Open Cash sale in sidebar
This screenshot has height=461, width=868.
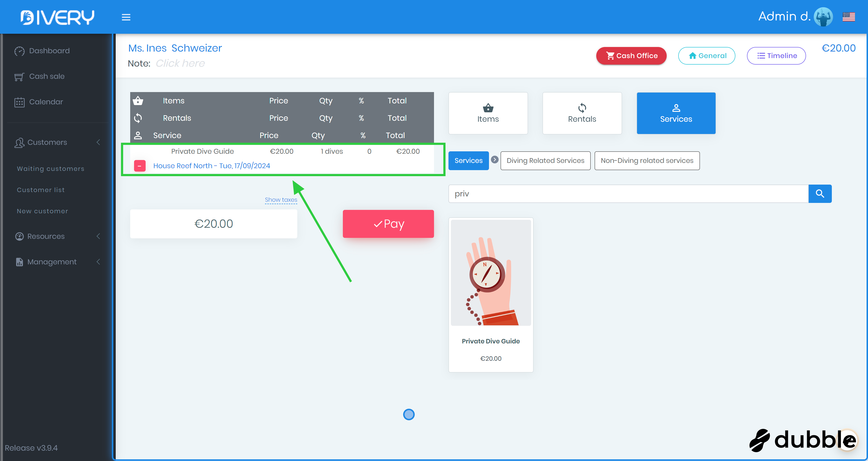tap(47, 76)
